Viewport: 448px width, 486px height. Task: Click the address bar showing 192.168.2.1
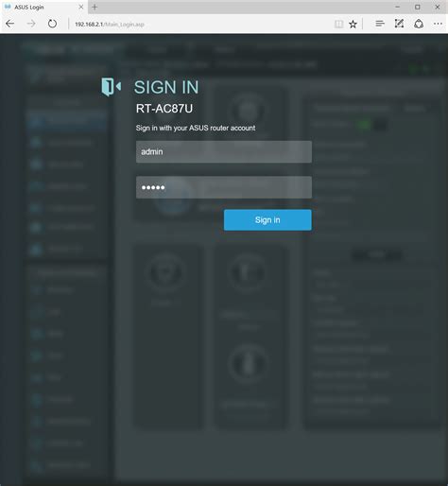click(201, 25)
